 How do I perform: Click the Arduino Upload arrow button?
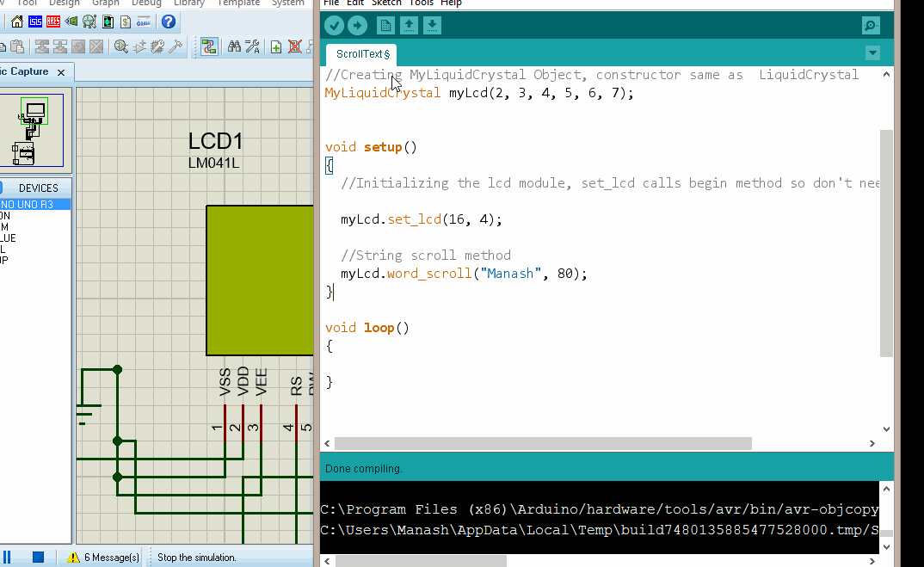(x=357, y=26)
